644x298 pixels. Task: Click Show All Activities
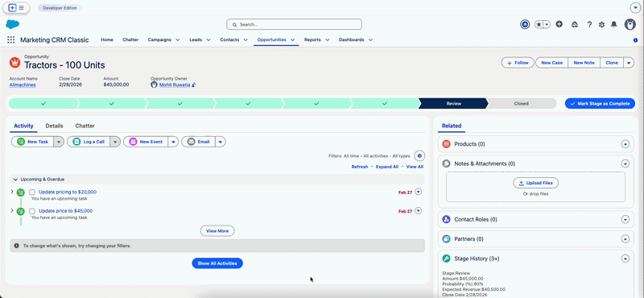217,263
